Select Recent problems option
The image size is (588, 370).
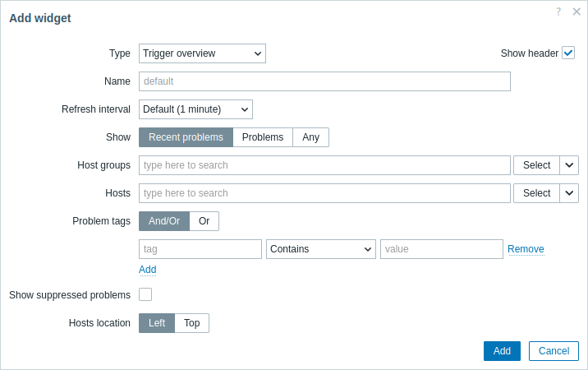coord(186,137)
